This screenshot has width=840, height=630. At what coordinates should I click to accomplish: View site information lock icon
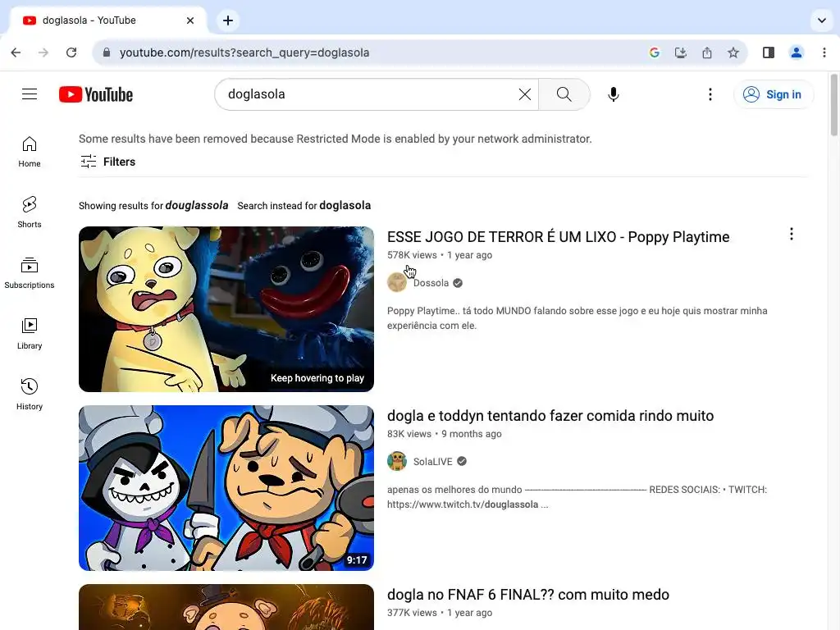point(107,52)
